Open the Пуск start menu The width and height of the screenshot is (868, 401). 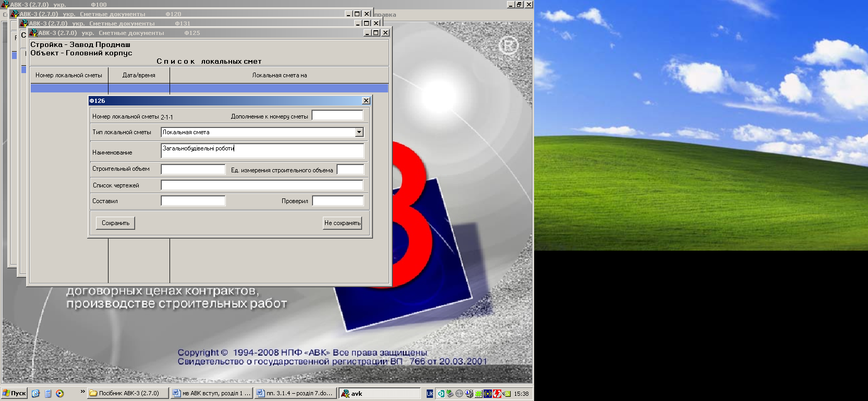(x=14, y=393)
